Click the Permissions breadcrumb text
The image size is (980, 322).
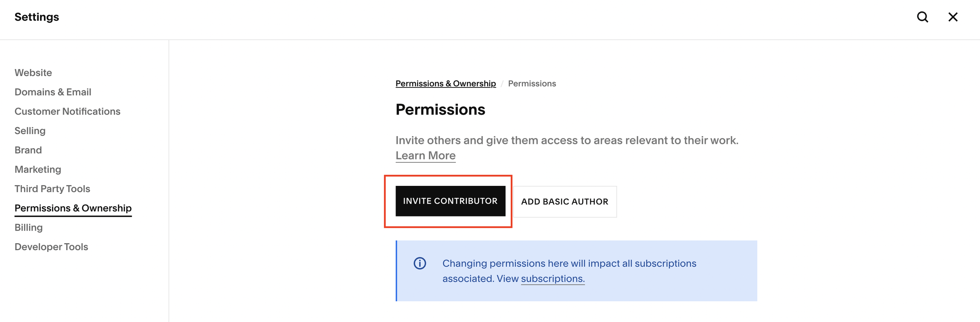coord(532,84)
